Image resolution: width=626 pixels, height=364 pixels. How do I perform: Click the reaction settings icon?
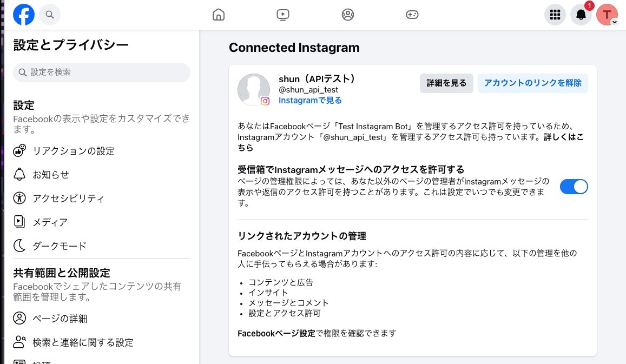click(x=19, y=151)
